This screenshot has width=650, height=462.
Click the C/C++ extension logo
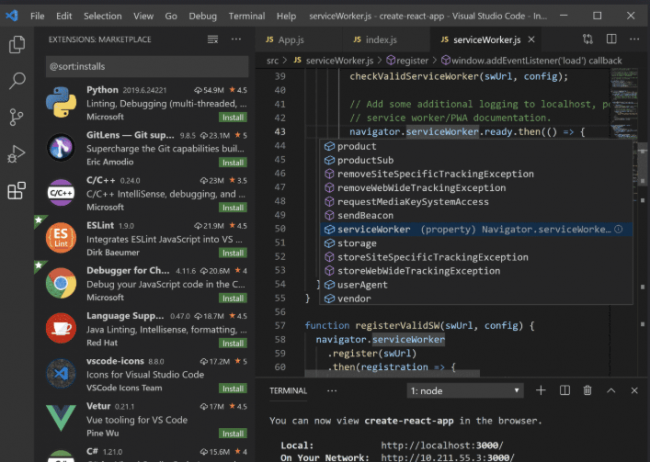click(61, 192)
